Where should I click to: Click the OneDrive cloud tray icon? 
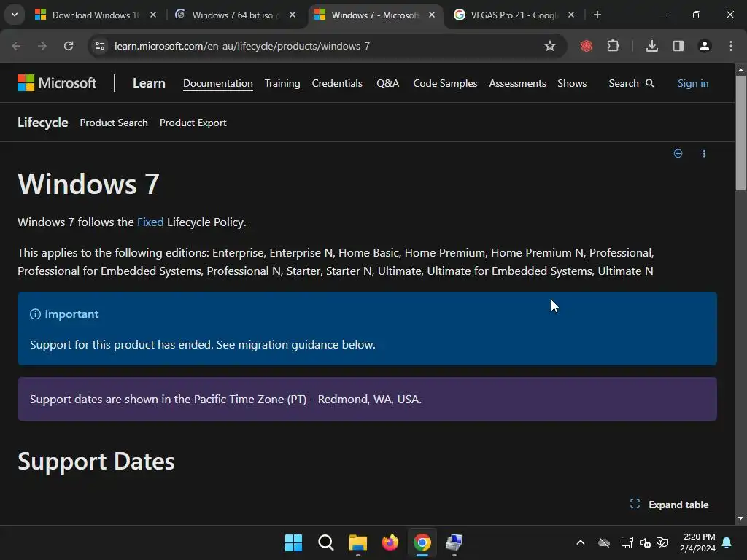point(604,542)
